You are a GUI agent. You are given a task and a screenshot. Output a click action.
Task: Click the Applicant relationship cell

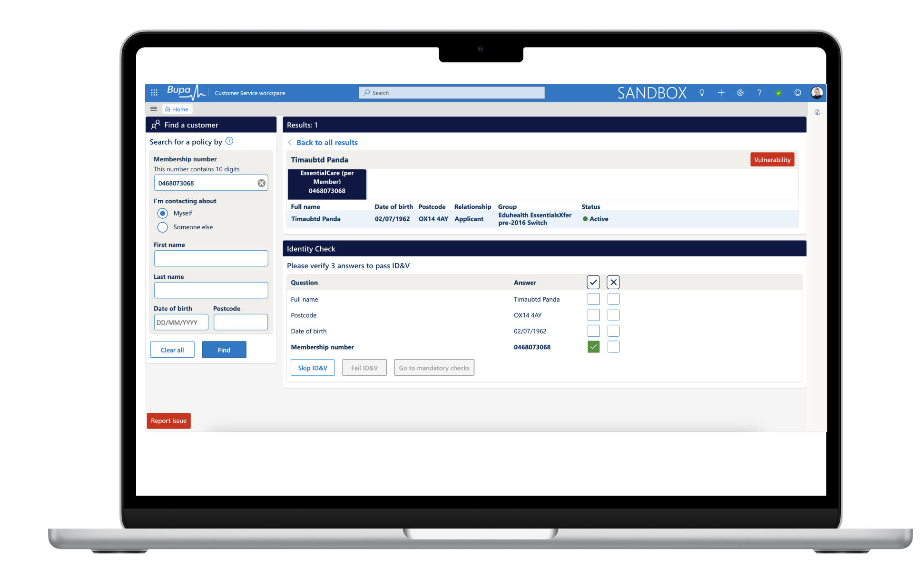point(469,219)
